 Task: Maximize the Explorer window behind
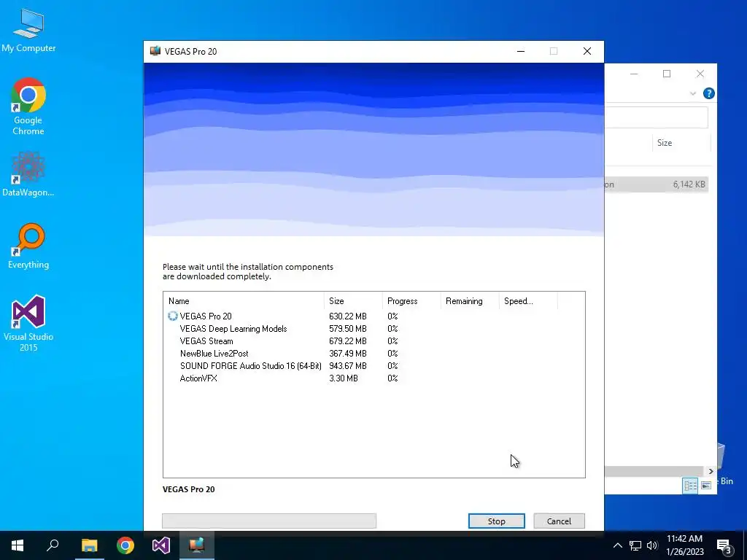[x=667, y=74]
